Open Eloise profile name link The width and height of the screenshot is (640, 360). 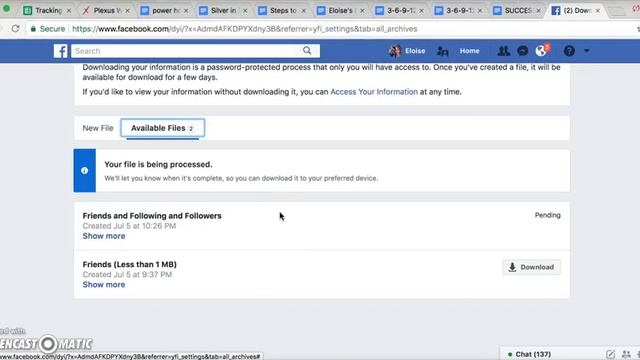(x=415, y=51)
